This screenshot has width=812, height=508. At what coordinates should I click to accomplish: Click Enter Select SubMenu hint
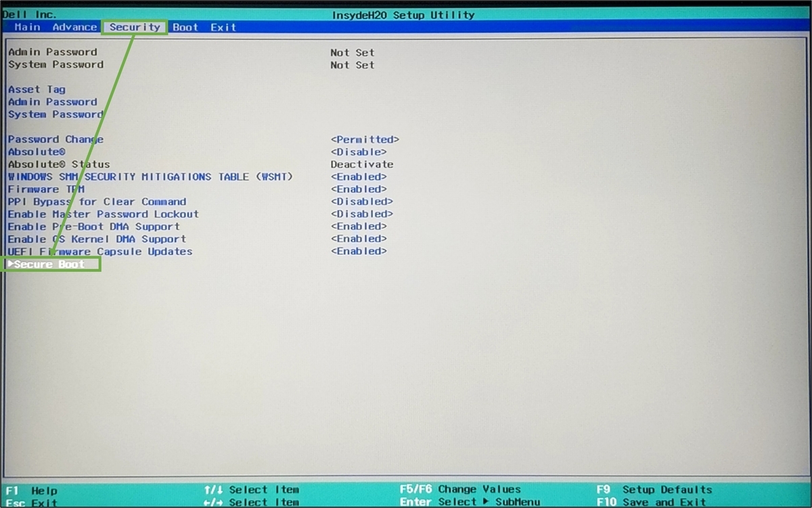[470, 502]
